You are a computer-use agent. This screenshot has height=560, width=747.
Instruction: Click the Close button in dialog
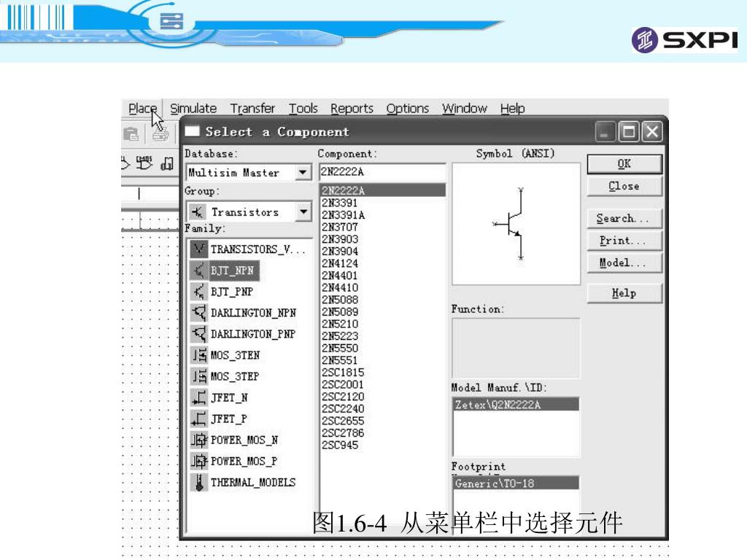pyautogui.click(x=624, y=186)
